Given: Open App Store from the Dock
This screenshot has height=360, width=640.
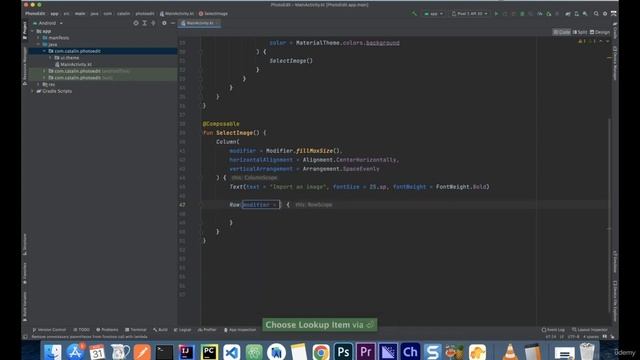Looking at the screenshot, I should (75, 352).
